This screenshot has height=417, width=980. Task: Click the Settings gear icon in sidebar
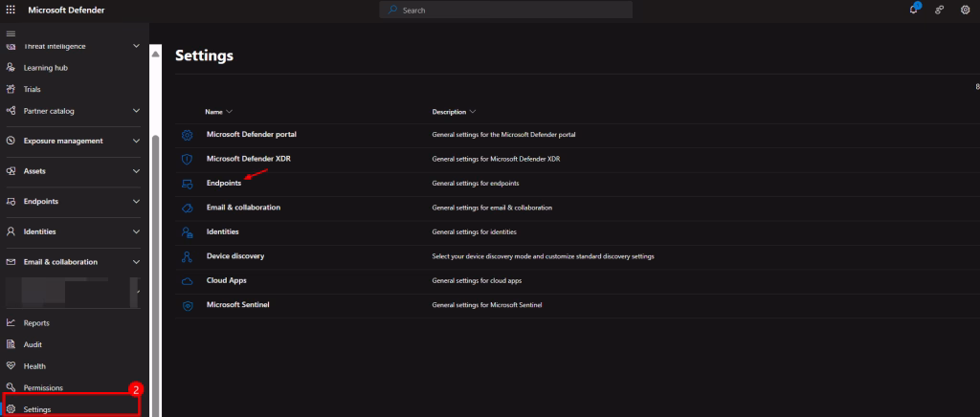(x=11, y=409)
